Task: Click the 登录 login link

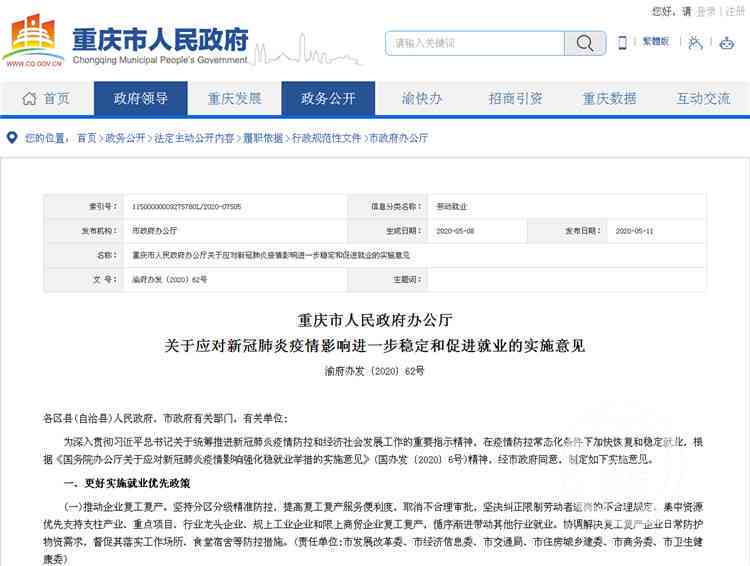Action: (x=706, y=11)
